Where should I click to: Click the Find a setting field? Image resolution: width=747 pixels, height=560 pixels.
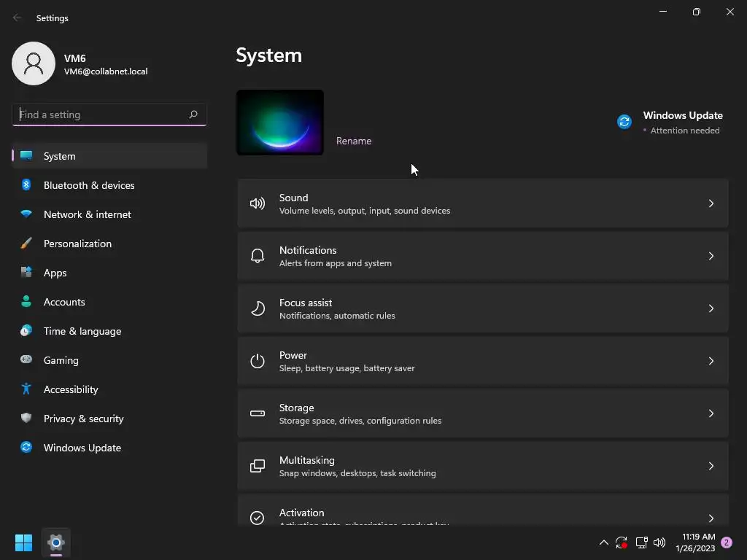(109, 114)
